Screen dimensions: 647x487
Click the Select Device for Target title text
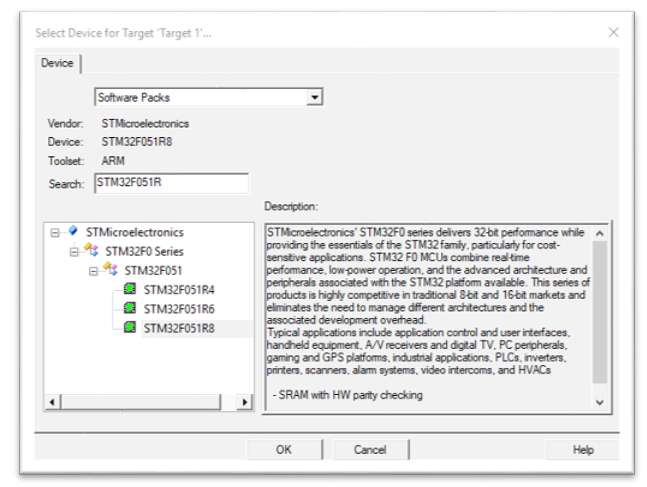[123, 33]
